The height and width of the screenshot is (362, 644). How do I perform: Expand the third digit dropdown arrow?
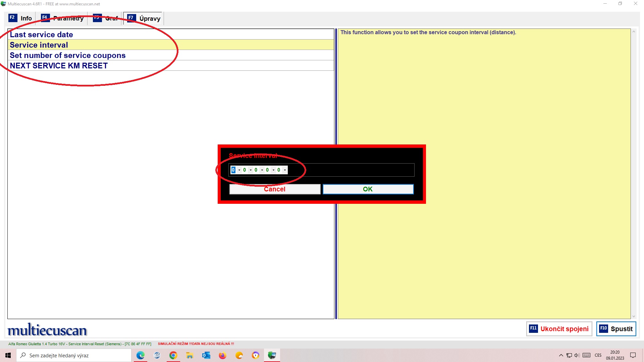pyautogui.click(x=262, y=170)
